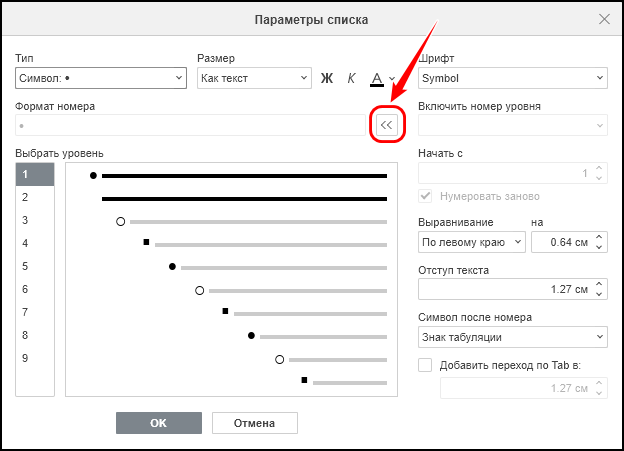Toggle bold formatting with the Ж icon
Viewport: 624px width, 451px height.
(327, 78)
